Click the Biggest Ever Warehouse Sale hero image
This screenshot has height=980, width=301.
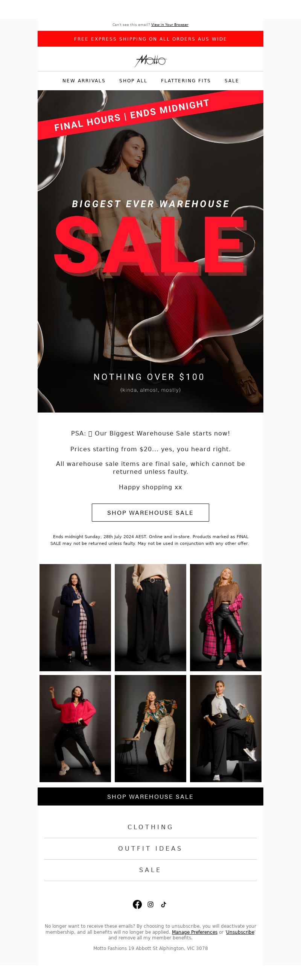[x=150, y=251]
